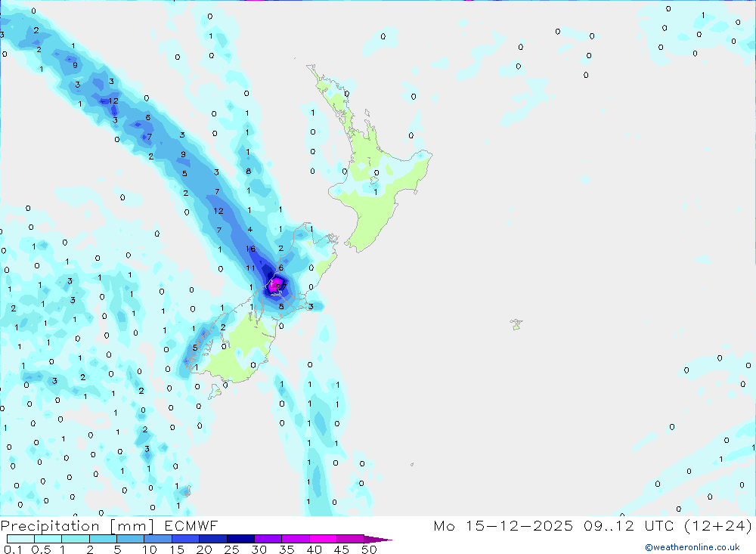The width and height of the screenshot is (756, 554).
Task: Click the "25" legend scale label
Action: [232, 549]
